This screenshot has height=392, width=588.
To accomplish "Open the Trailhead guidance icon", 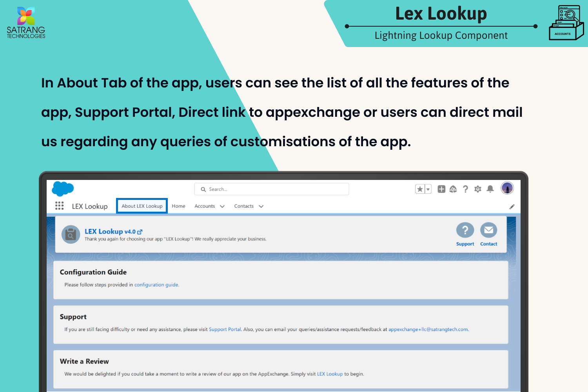I will [453, 189].
